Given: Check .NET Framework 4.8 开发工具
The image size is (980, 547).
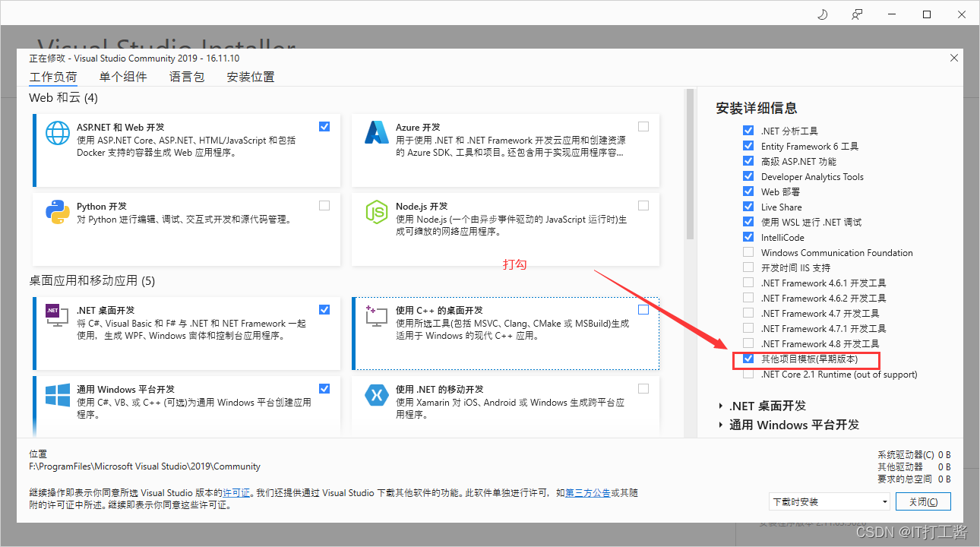Looking at the screenshot, I should pos(748,343).
